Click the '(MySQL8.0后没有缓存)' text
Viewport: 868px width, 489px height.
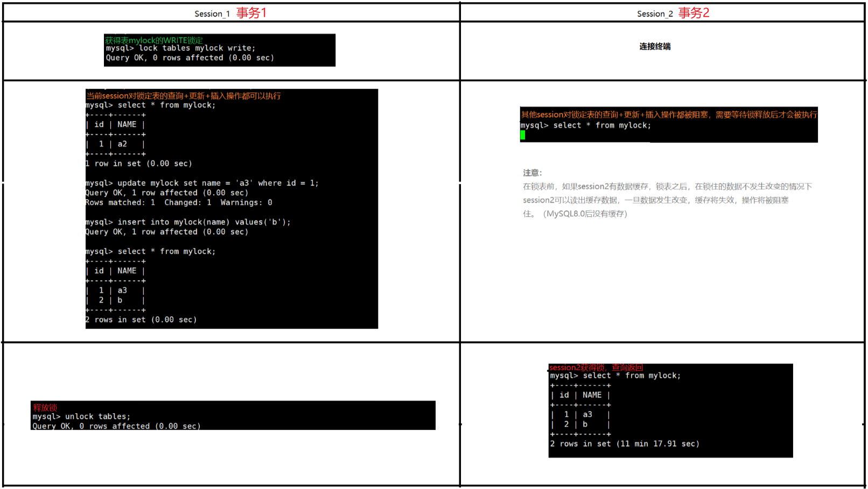585,214
